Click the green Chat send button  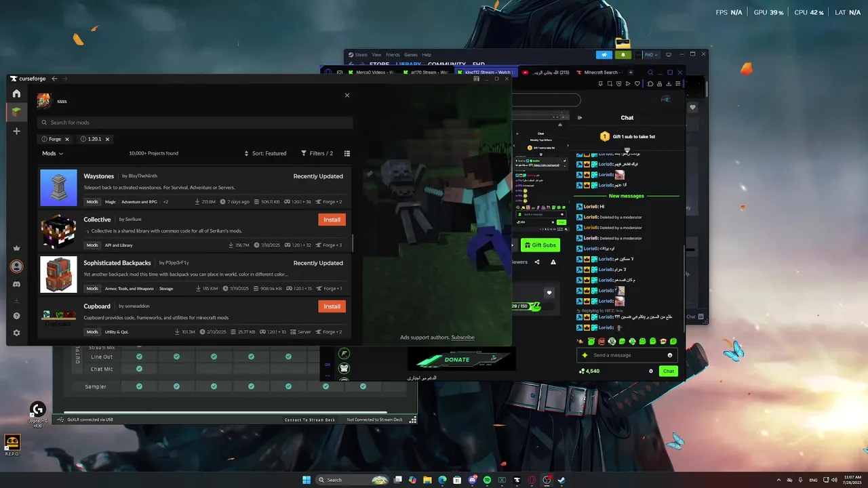point(669,371)
